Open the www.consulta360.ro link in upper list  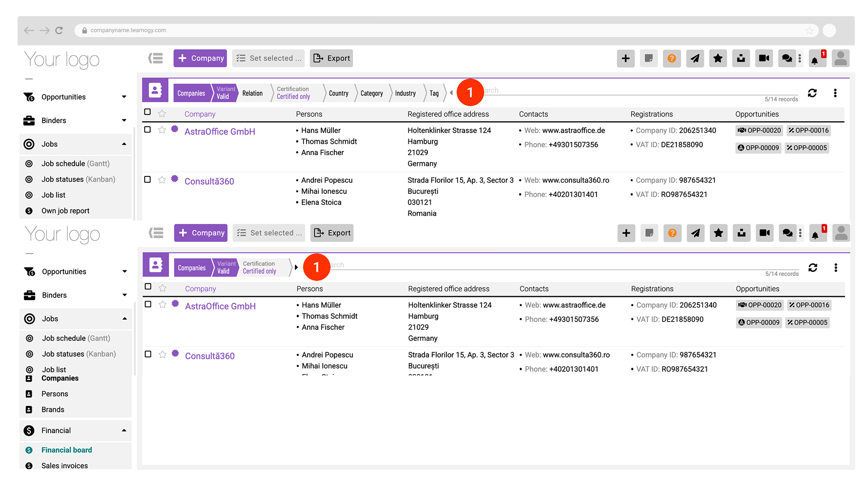pyautogui.click(x=576, y=180)
